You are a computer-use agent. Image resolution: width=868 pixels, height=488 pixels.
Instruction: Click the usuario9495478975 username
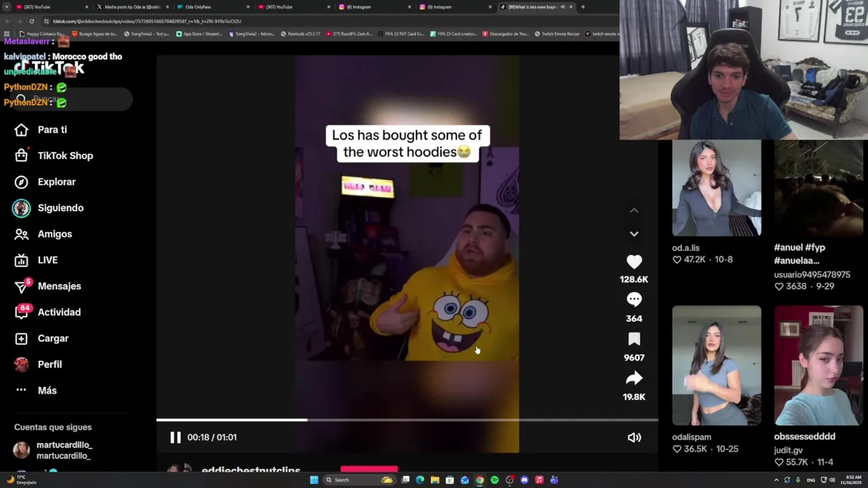coord(812,274)
